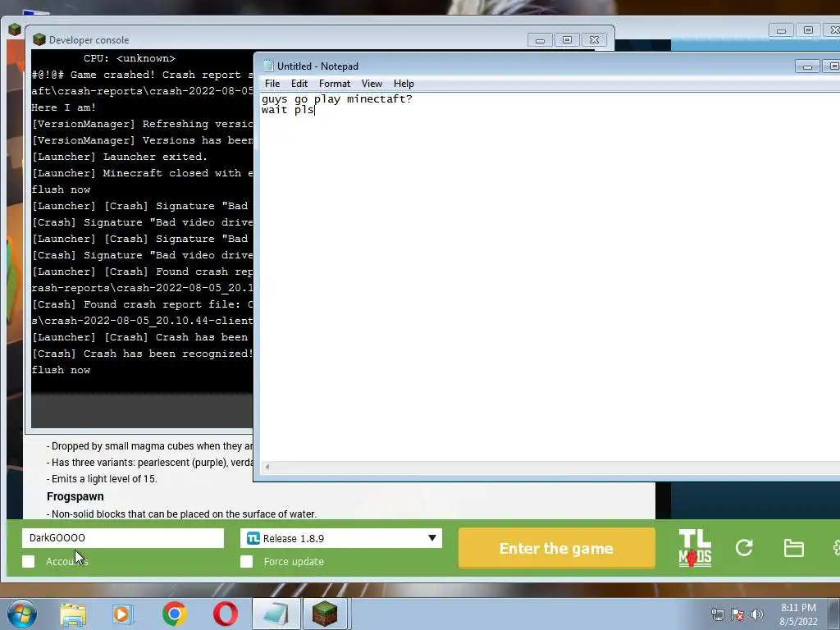Click the 'Here I am!' console line
The image size is (840, 630).
[x=64, y=107]
